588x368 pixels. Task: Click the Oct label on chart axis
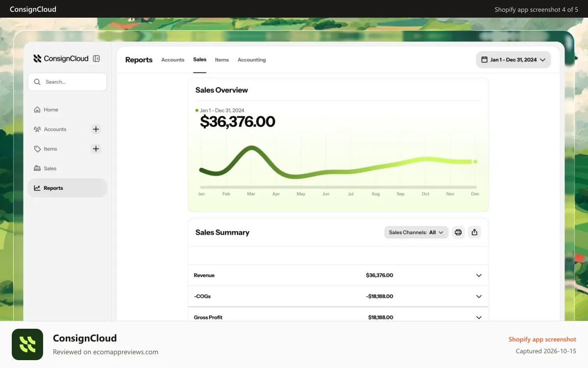tap(425, 194)
